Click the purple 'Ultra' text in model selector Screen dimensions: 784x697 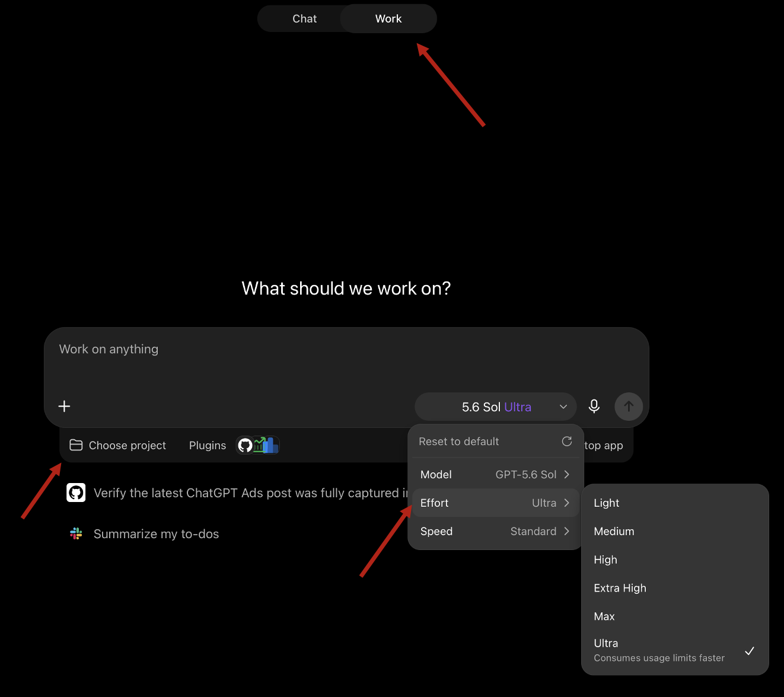(x=518, y=407)
